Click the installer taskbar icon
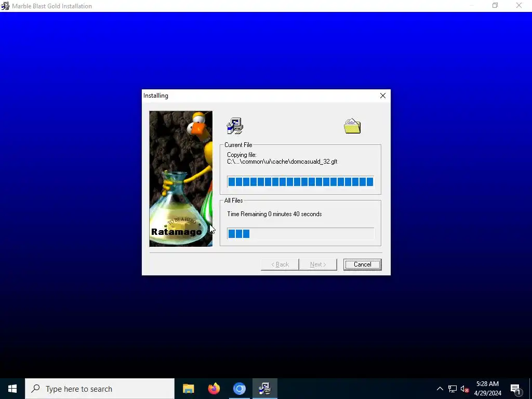 click(x=264, y=389)
